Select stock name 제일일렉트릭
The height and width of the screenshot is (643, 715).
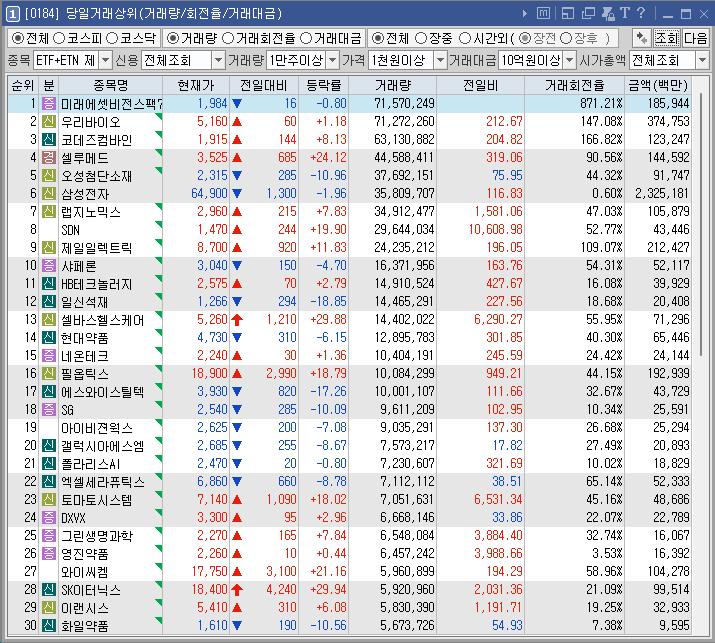97,248
